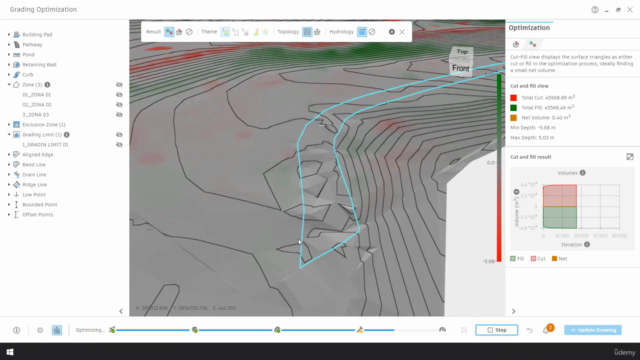Select the second Theme icon
The height and width of the screenshot is (360, 640).
(x=236, y=32)
